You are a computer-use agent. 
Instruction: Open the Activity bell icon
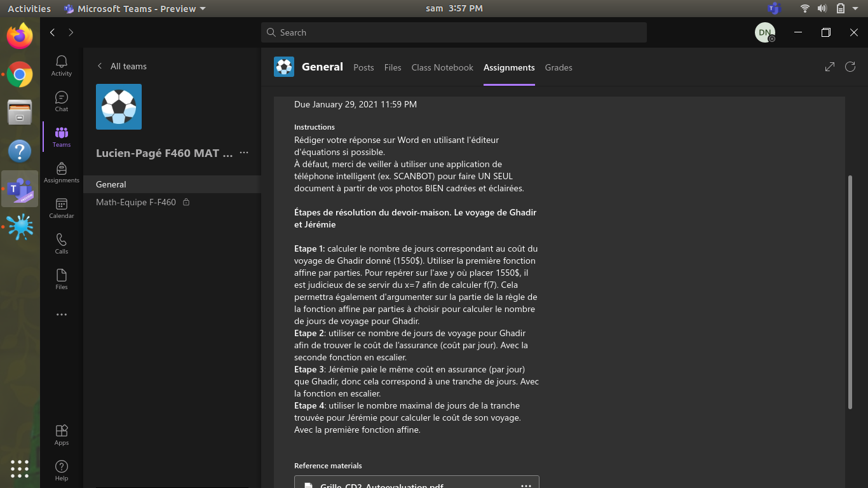[62, 65]
